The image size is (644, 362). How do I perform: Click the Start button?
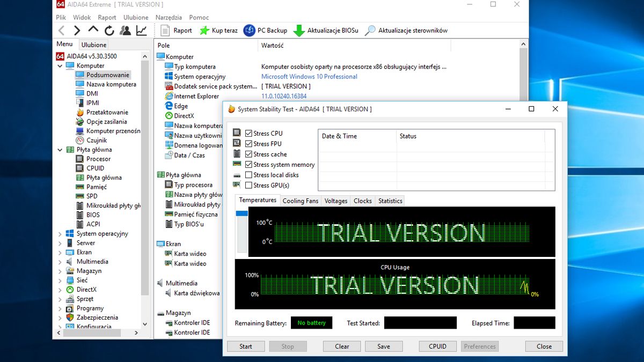click(246, 346)
